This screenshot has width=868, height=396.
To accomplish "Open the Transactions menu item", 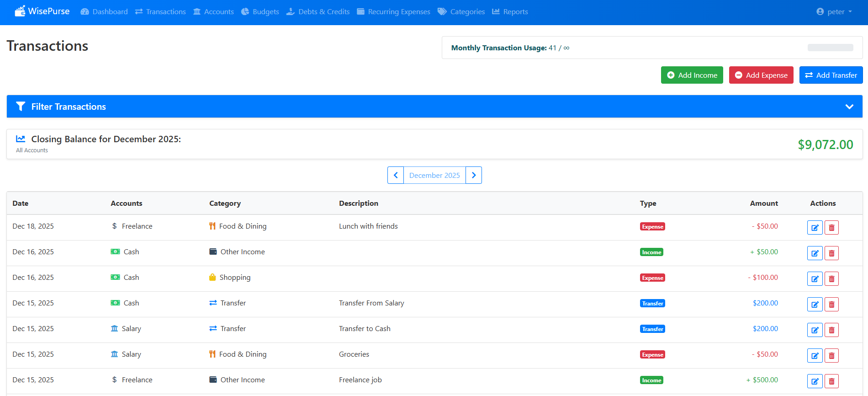I will tap(160, 11).
